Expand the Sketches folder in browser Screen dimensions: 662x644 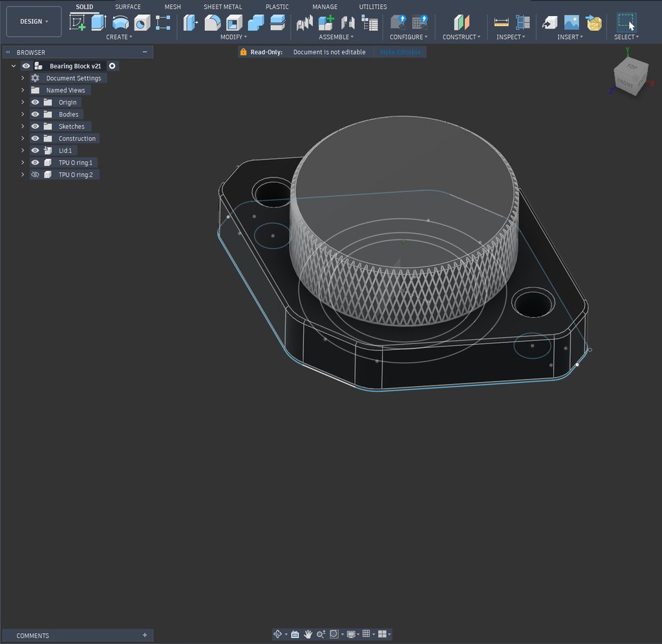pyautogui.click(x=23, y=127)
